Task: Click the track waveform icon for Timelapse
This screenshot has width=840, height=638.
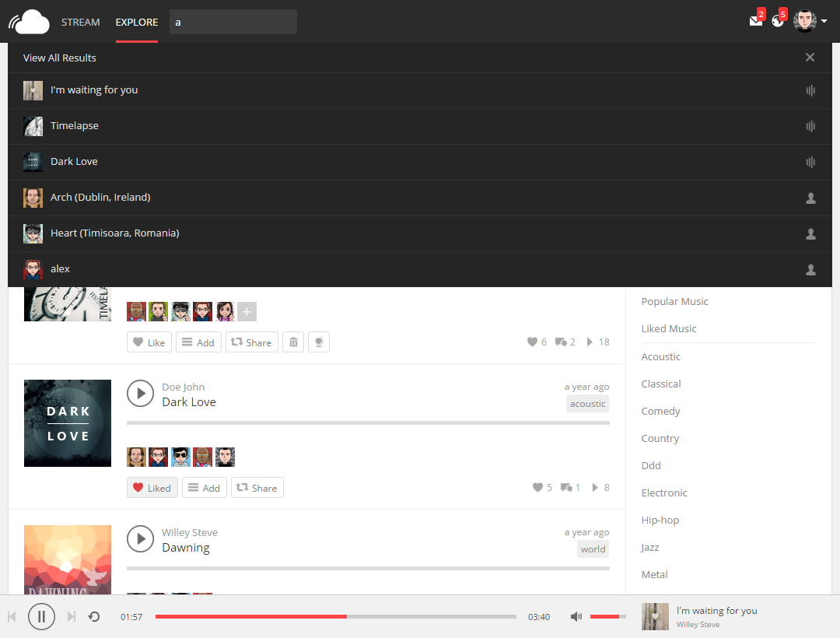Action: [x=810, y=126]
